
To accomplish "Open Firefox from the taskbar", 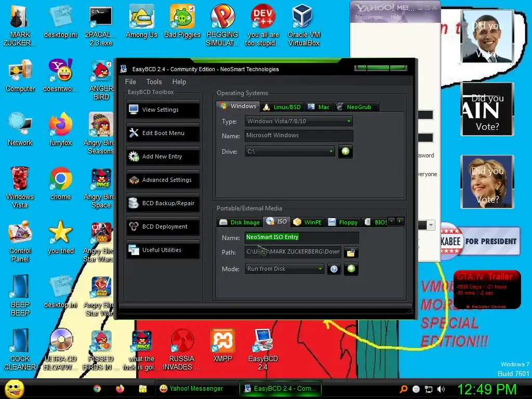I will coord(120,389).
